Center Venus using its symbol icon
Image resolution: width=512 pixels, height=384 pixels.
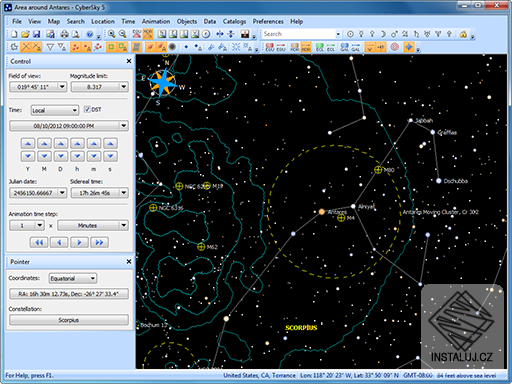[372, 34]
